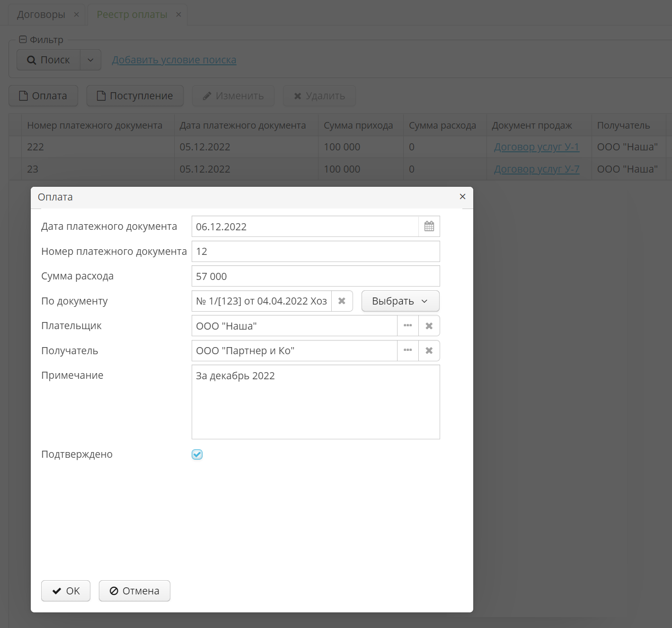Clear the Получатель field
The height and width of the screenshot is (628, 672).
[x=429, y=350]
